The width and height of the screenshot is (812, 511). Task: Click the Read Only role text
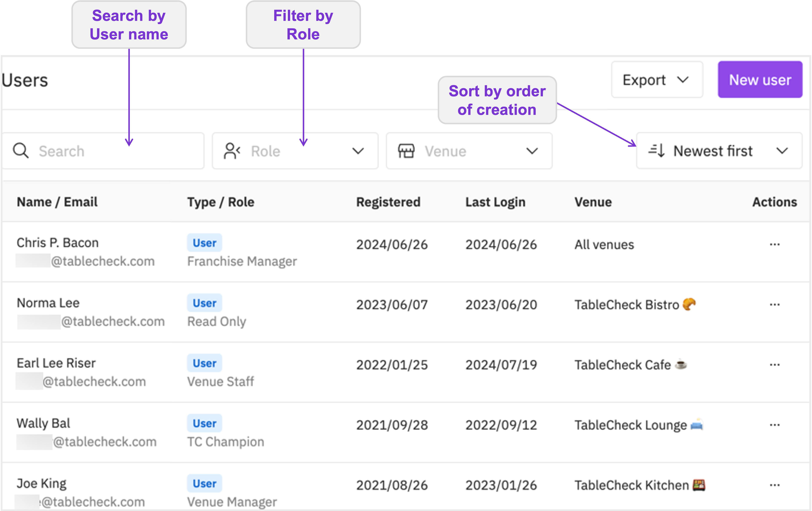point(216,322)
